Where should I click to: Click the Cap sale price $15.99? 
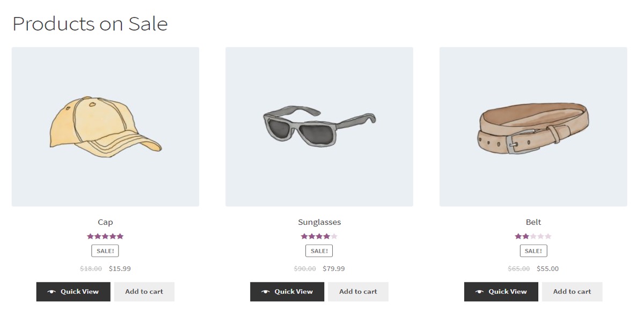click(x=120, y=269)
